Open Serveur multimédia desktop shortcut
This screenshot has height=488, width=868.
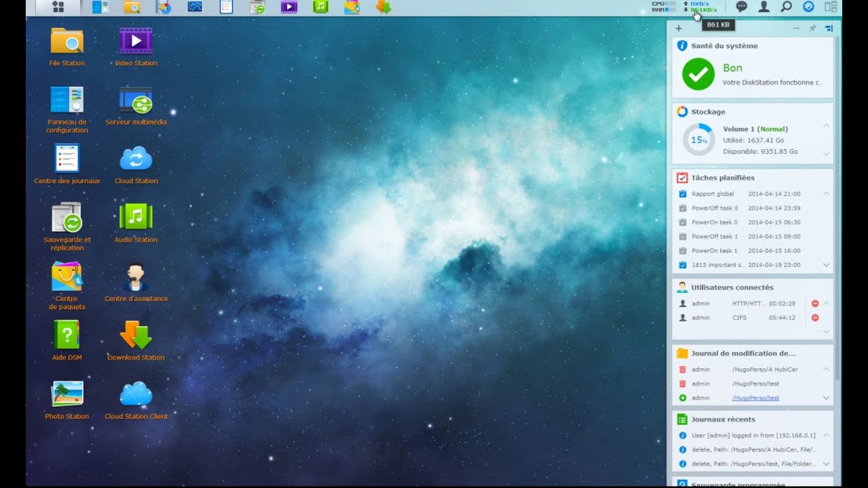[136, 106]
